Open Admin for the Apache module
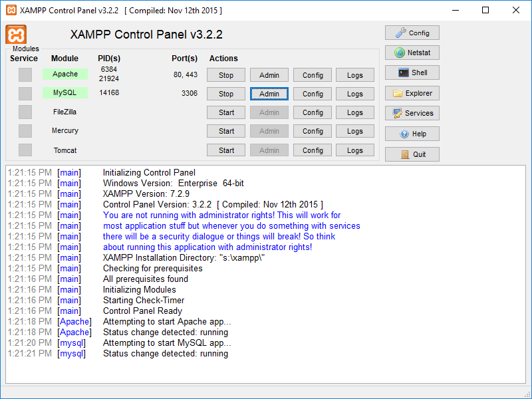The image size is (532, 399). pyautogui.click(x=269, y=74)
